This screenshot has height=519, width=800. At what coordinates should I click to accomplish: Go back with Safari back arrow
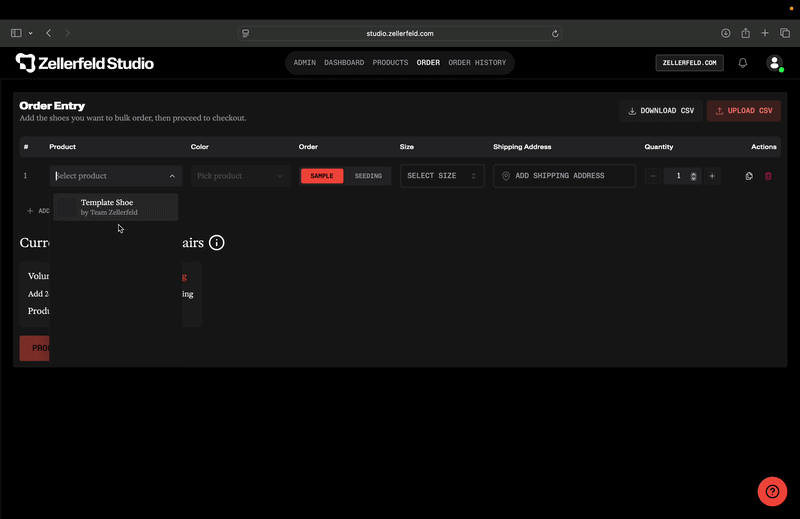(x=48, y=33)
